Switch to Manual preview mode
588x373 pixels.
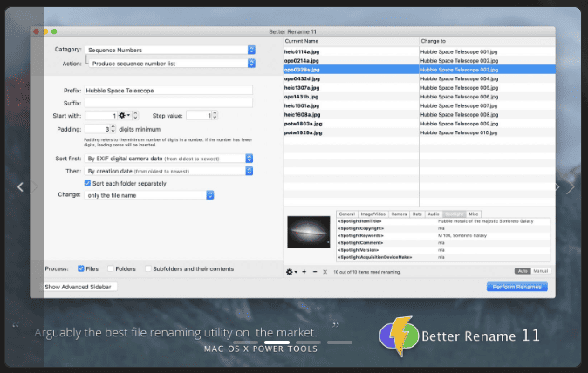[x=540, y=271]
